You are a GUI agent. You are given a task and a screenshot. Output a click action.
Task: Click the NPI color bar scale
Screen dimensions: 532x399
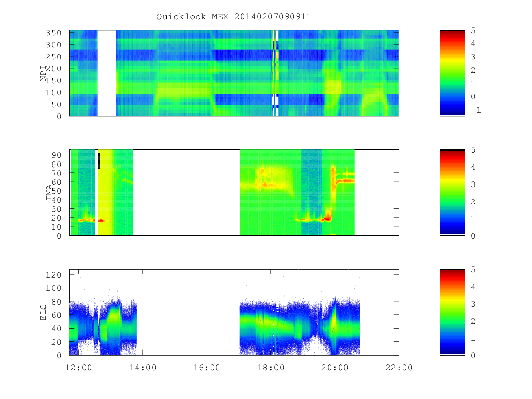[x=452, y=73]
